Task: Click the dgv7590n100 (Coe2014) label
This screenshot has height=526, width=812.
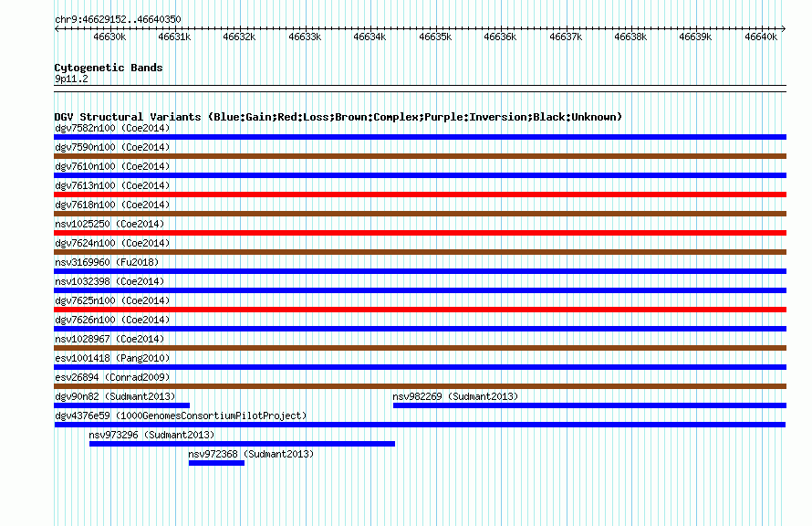Action: tap(112, 147)
